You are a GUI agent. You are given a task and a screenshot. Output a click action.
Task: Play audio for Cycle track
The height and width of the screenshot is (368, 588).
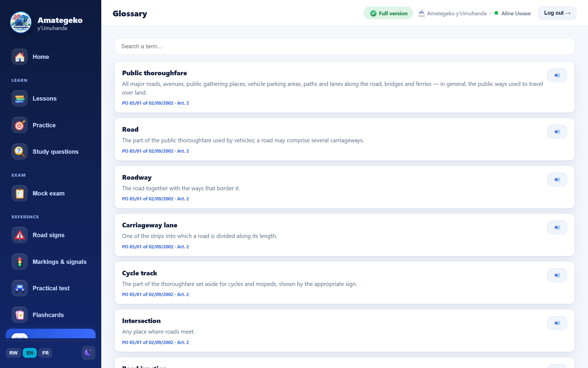[x=557, y=275]
